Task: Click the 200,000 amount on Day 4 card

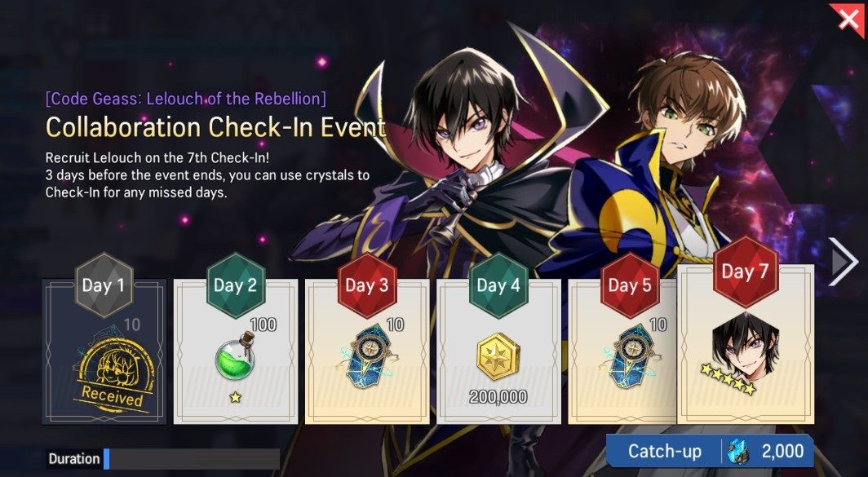Action: [x=498, y=397]
